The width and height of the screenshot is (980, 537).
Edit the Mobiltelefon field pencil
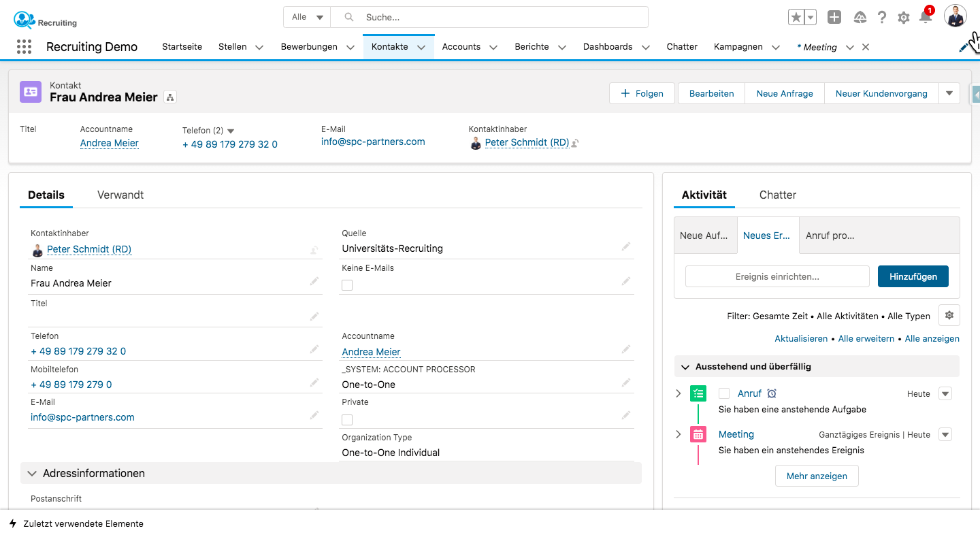(x=314, y=383)
